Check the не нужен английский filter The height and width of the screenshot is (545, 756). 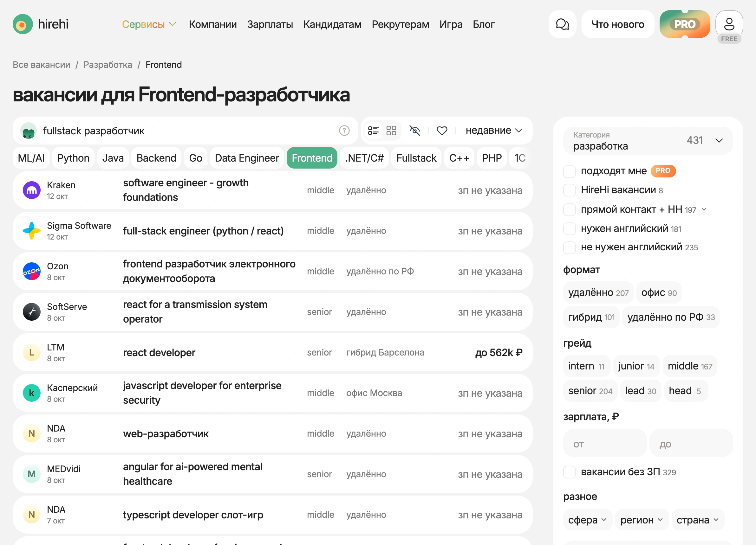tap(569, 247)
